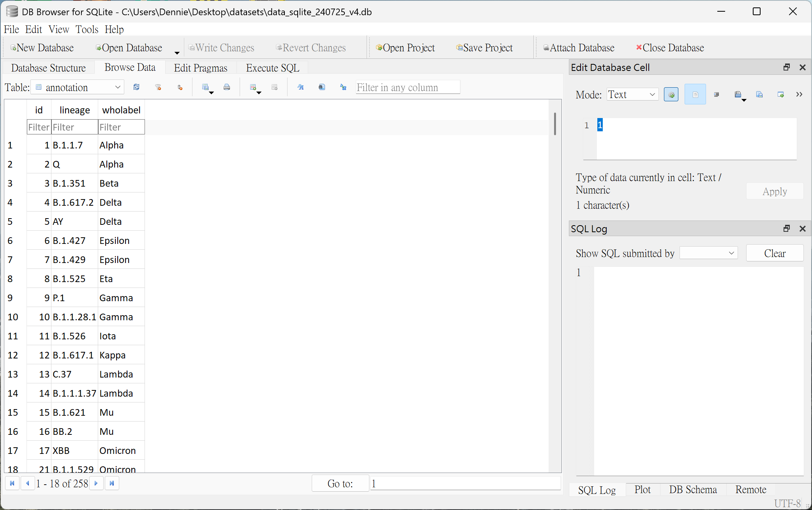Toggle word wrap in cell editor

(x=695, y=95)
